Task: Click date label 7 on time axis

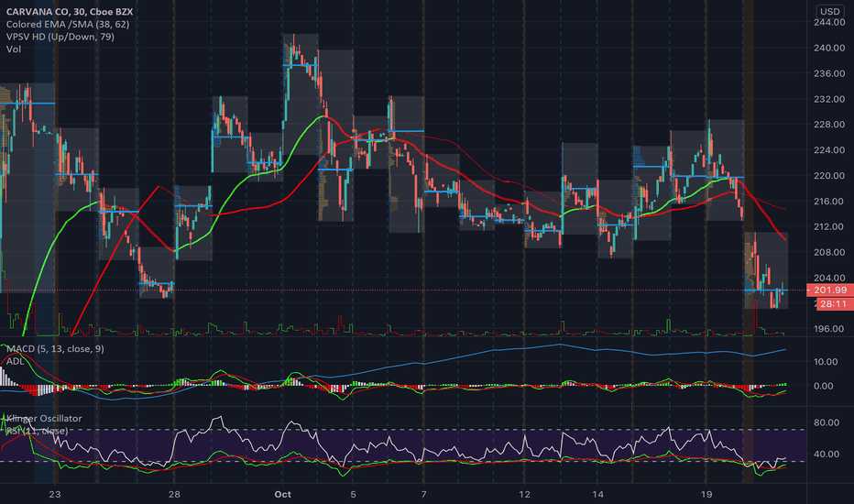Action: [423, 495]
